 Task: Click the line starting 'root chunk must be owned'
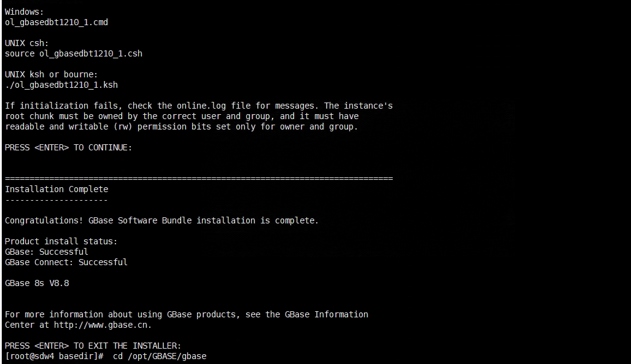[182, 117]
